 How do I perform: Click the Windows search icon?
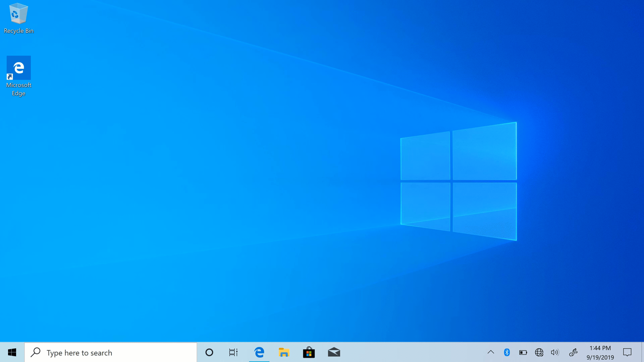36,352
